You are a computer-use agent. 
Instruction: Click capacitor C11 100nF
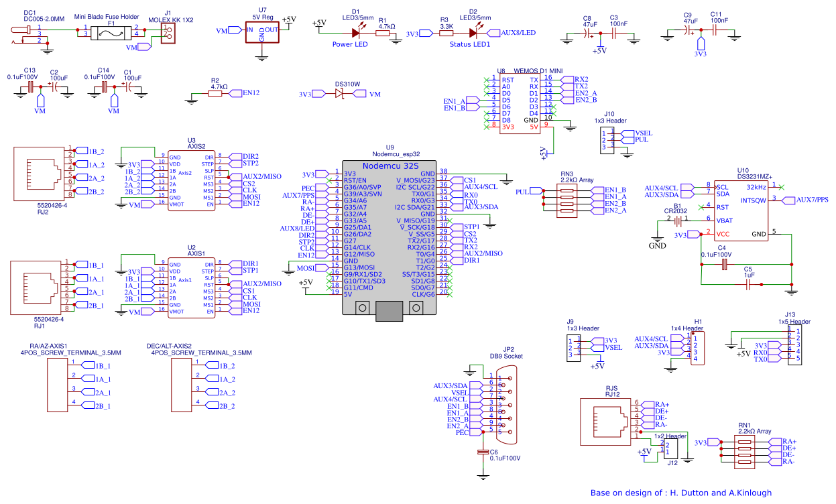tap(716, 31)
